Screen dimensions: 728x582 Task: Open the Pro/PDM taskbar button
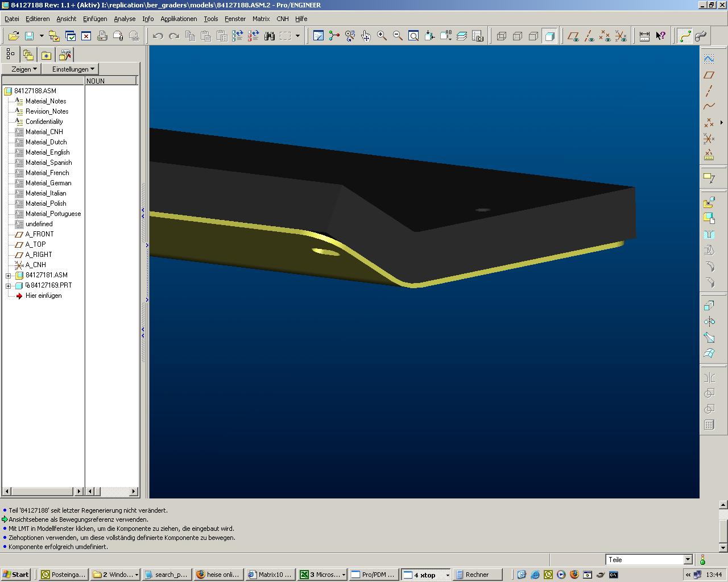tap(373, 575)
